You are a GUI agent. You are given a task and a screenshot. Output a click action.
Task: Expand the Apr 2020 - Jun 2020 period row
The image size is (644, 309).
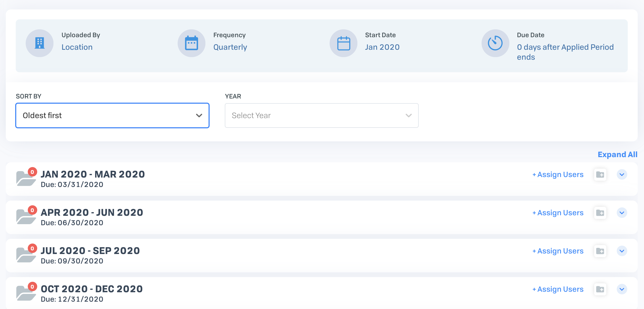(622, 213)
